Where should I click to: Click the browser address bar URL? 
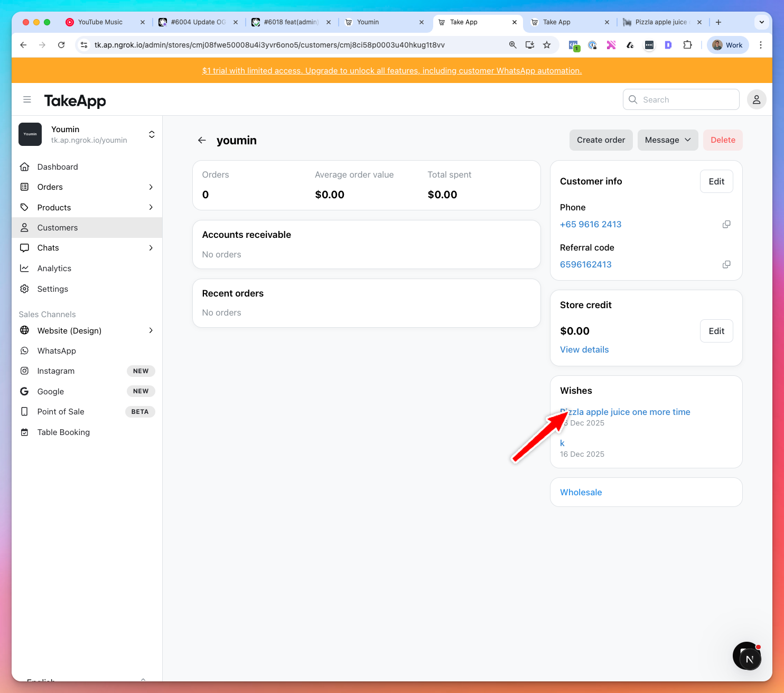(x=269, y=45)
